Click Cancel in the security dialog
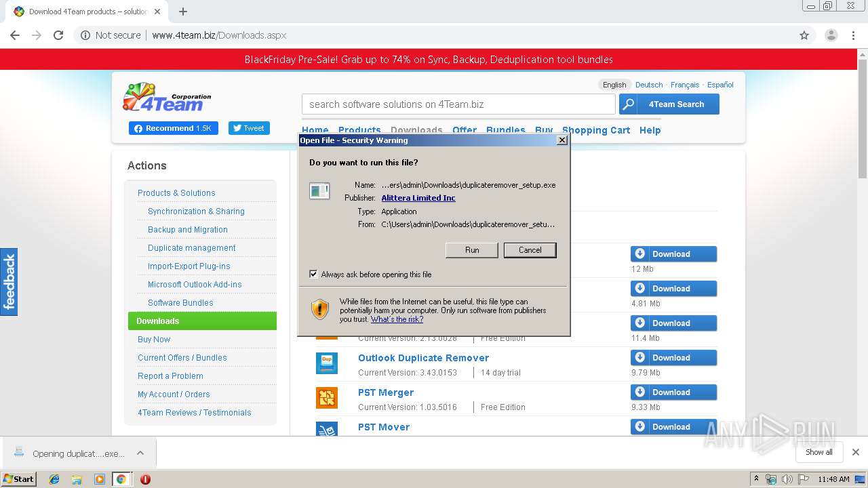 pos(530,250)
